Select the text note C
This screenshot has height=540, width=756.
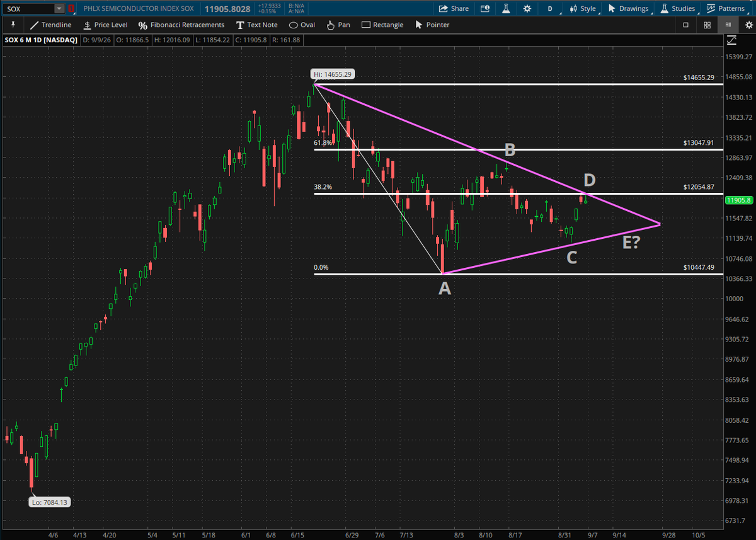pyautogui.click(x=571, y=257)
